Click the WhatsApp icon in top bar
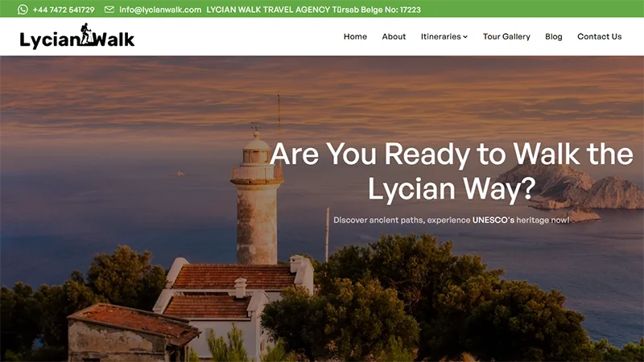644x362 pixels. [x=23, y=10]
